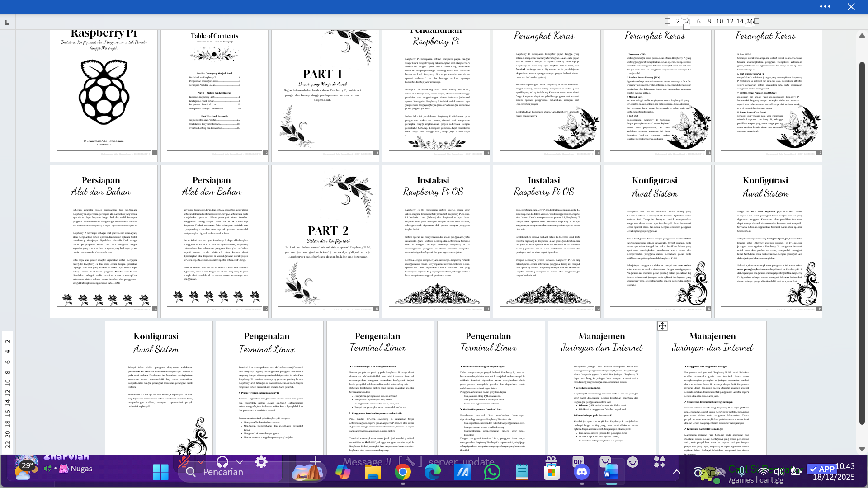Viewport: 868px width, 488px height.
Task: Click the PART 2 heading text
Action: tap(328, 230)
